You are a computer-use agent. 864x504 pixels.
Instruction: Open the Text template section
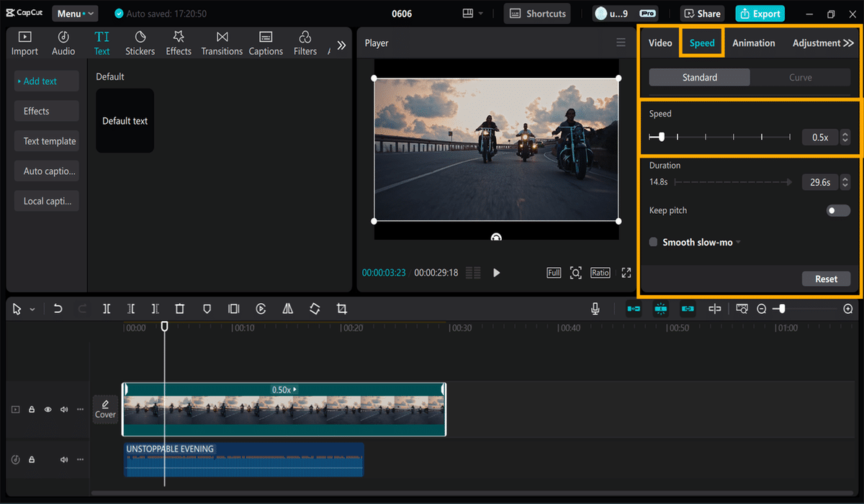tap(47, 141)
